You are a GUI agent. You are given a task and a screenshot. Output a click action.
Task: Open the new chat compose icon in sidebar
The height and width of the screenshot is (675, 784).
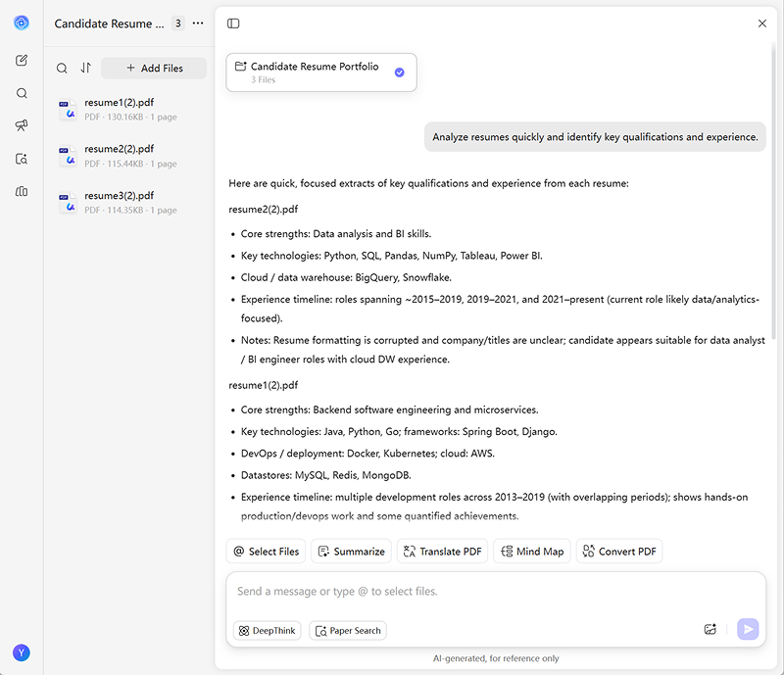(x=22, y=61)
